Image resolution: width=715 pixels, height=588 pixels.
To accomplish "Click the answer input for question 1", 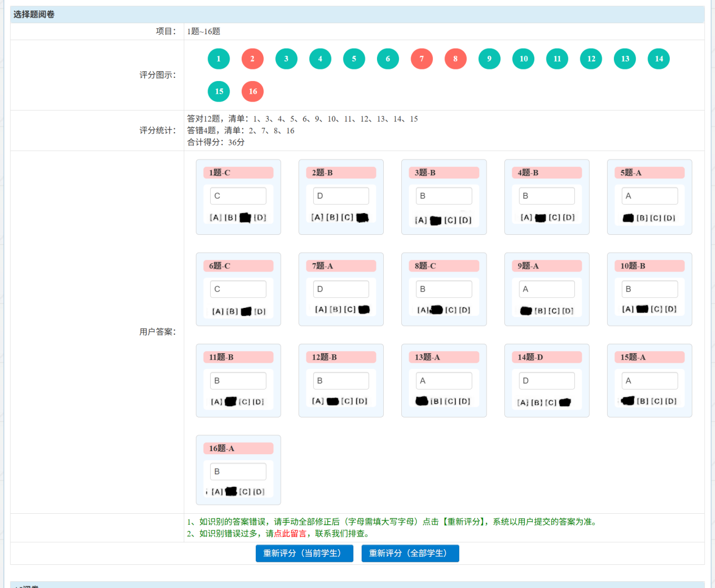I will point(238,196).
